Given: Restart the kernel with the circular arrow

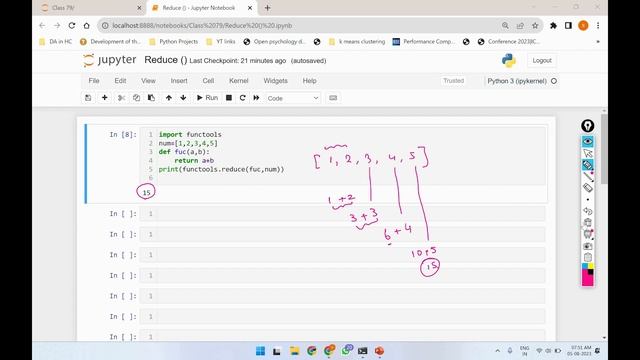Looking at the screenshot, I should click(x=242, y=98).
